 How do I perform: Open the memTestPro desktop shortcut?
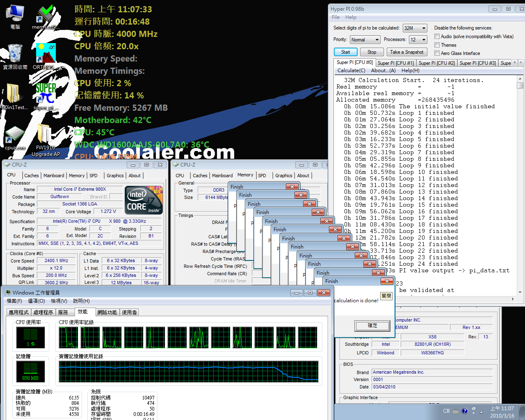pos(46,17)
